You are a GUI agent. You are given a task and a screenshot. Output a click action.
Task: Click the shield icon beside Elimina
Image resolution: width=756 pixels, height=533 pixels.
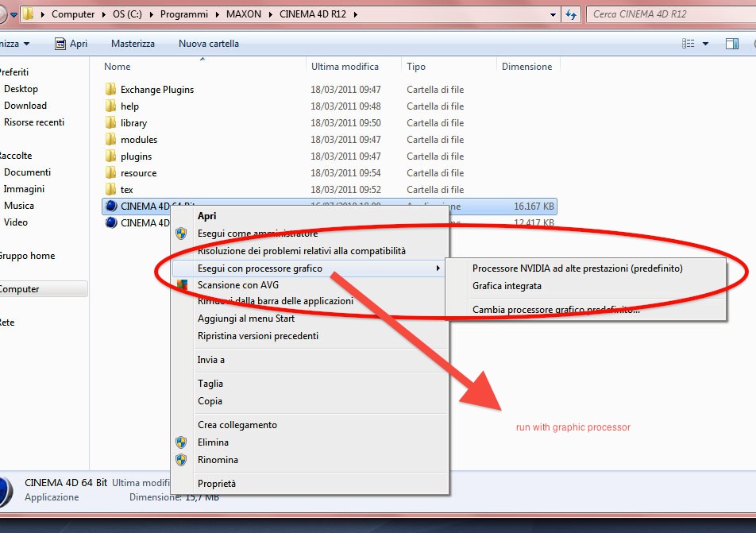tap(181, 442)
